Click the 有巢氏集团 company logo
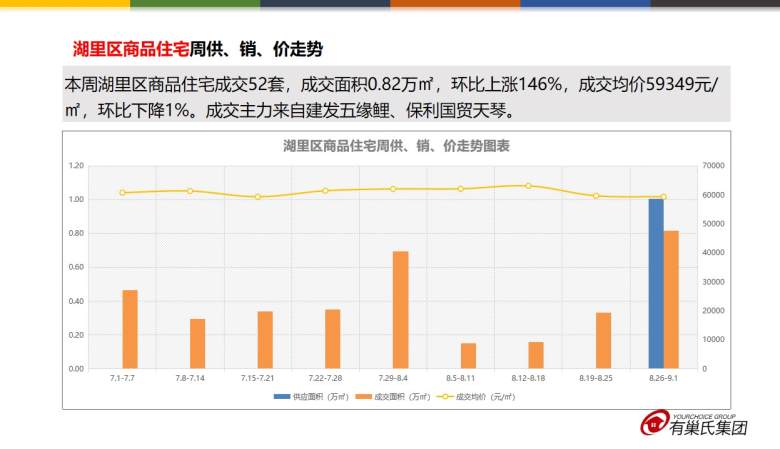Image resolution: width=780 pixels, height=449 pixels. tap(694, 424)
